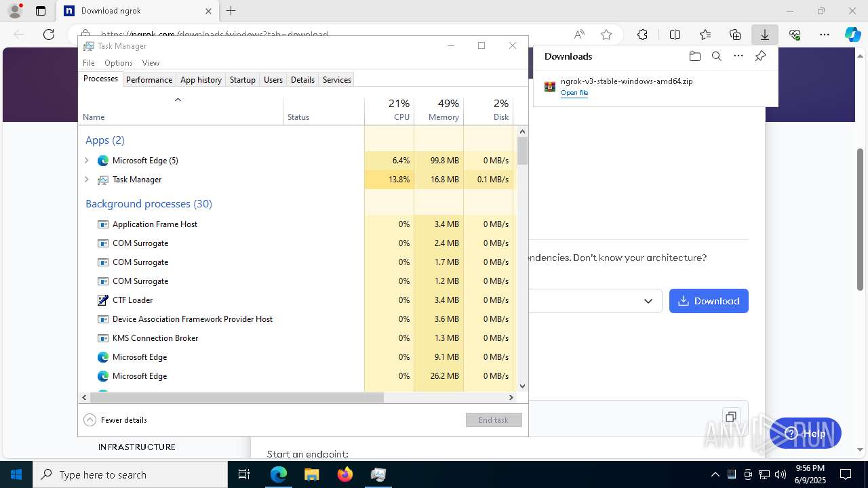Screen dimensions: 868x488
Task: Toggle split screen in Edge
Action: pyautogui.click(x=675, y=35)
